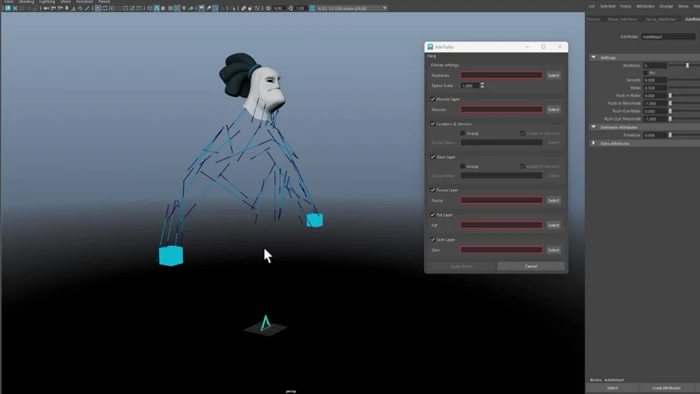Click the exposure icon in viewport toolbar
Image resolution: width=700 pixels, height=394 pixels.
(268, 8)
